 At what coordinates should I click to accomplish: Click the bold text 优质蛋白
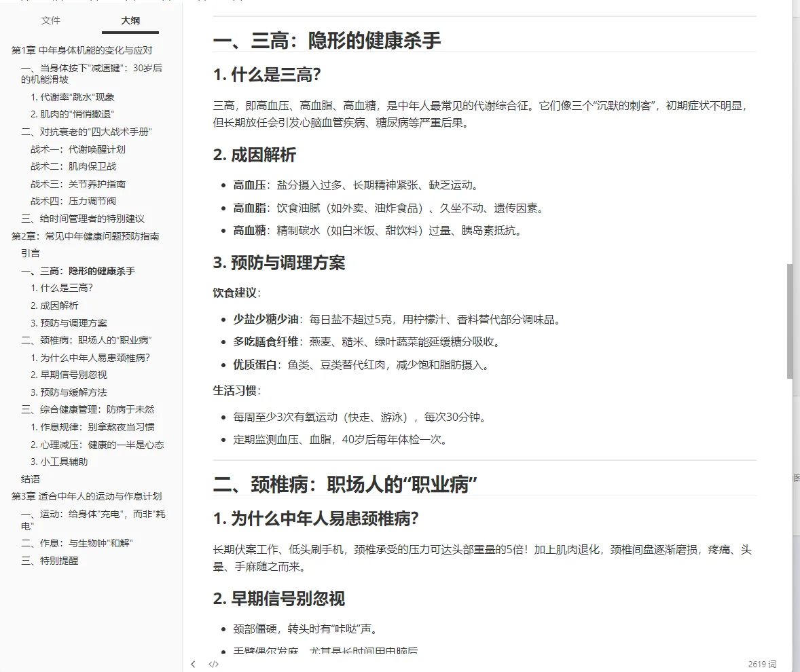pyautogui.click(x=255, y=365)
